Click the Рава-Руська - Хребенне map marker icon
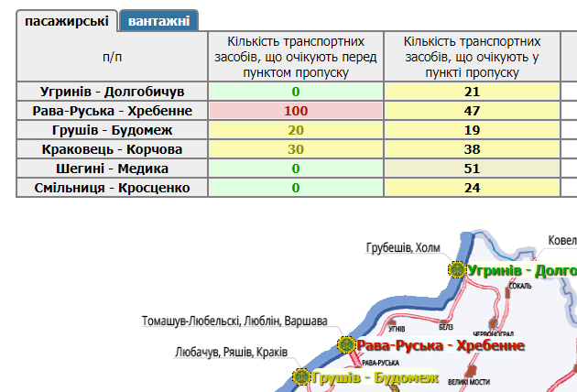The width and height of the screenshot is (577, 392). pos(346,345)
